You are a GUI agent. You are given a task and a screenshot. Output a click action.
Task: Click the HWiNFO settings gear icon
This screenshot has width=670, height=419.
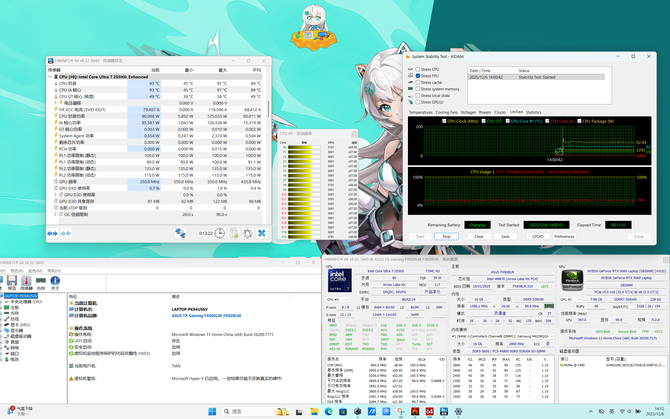(248, 233)
